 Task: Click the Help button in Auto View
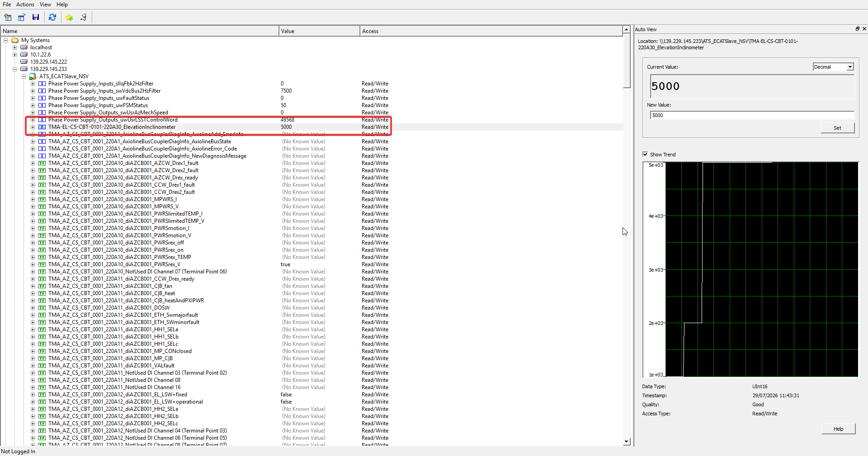pos(838,429)
